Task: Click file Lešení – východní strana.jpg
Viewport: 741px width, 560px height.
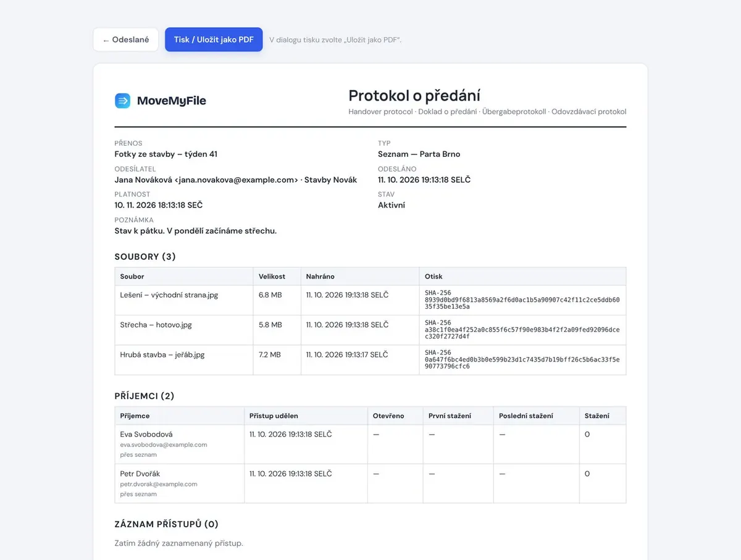Action: click(169, 295)
